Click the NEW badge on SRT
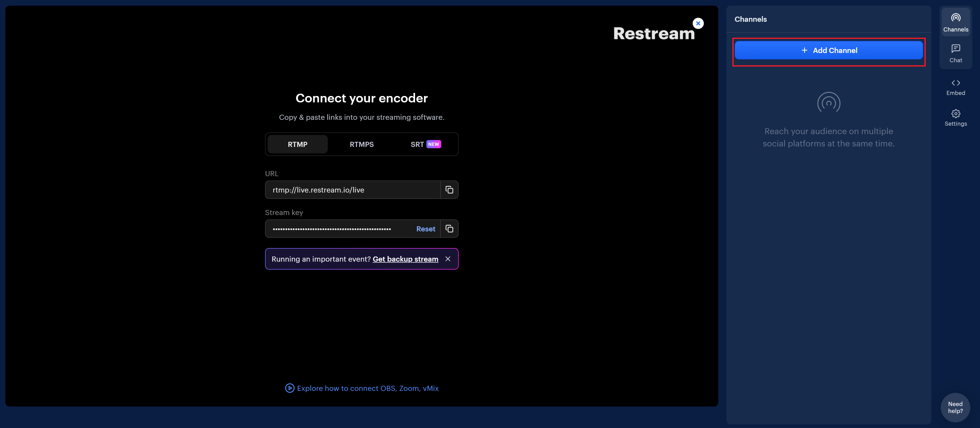 433,144
